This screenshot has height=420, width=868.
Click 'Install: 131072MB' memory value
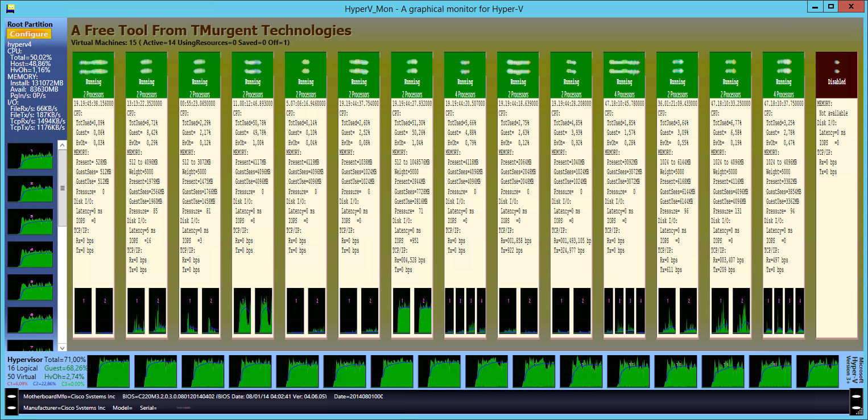[37, 83]
